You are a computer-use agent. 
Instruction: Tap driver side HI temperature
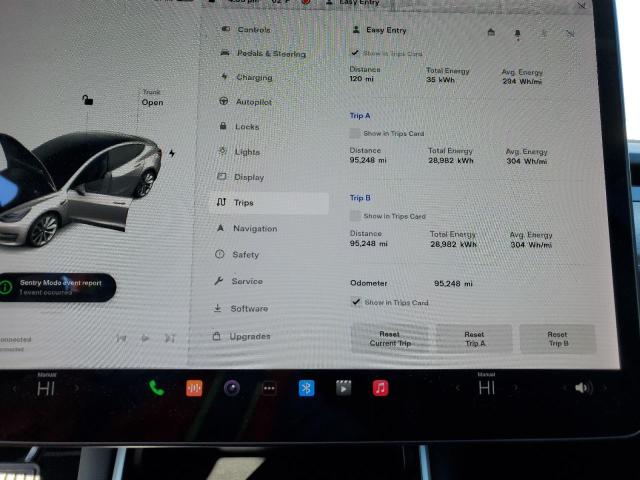click(x=46, y=389)
